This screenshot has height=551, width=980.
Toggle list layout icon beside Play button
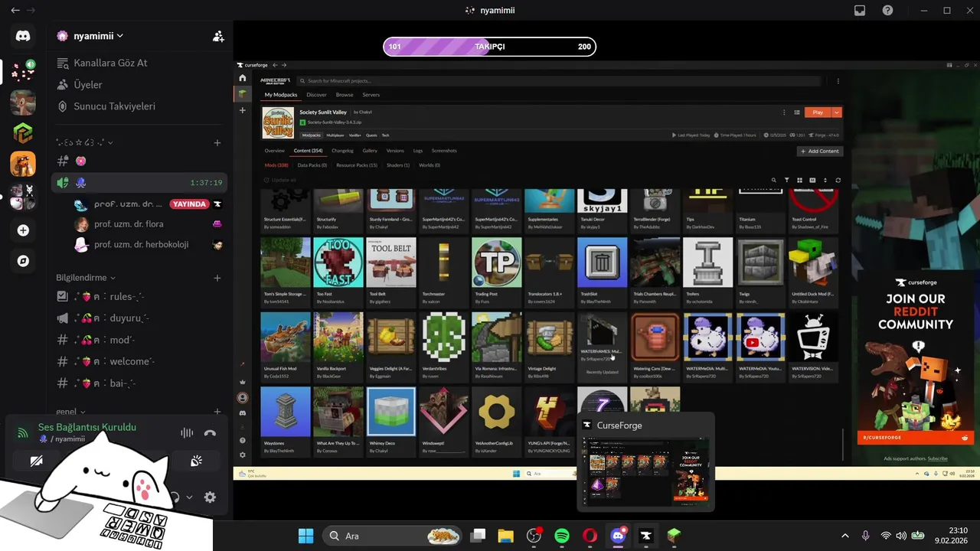tap(797, 112)
